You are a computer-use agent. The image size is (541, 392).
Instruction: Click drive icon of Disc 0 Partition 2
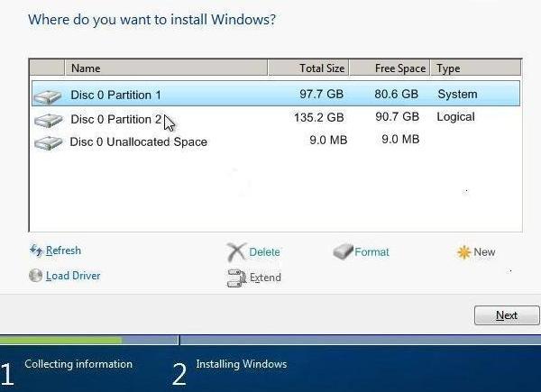pos(49,121)
